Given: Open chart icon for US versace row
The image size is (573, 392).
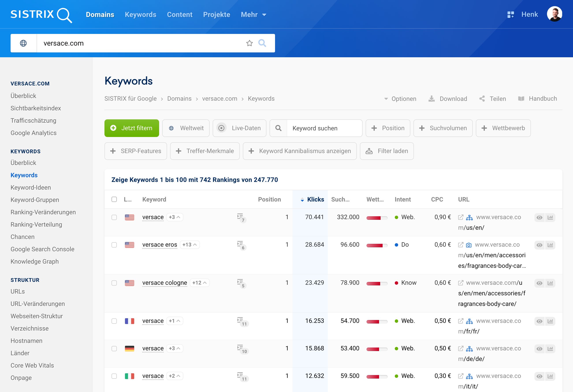Looking at the screenshot, I should (550, 217).
